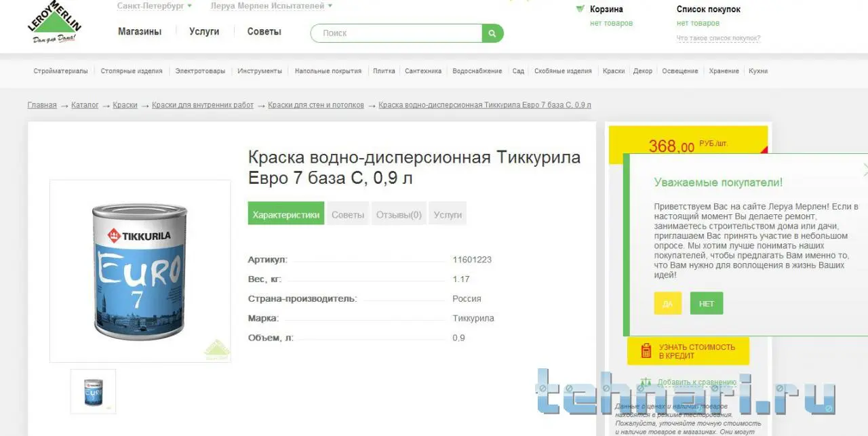The width and height of the screenshot is (868, 436).
Task: Switch to the product Услуги tab
Action: coord(448,214)
